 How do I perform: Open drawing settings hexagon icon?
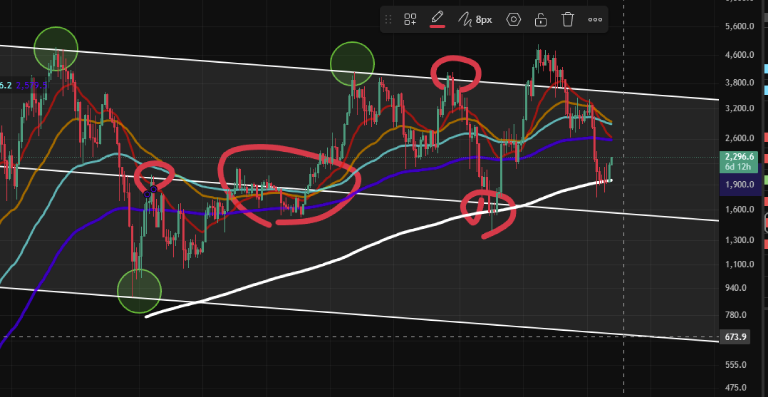coord(513,20)
